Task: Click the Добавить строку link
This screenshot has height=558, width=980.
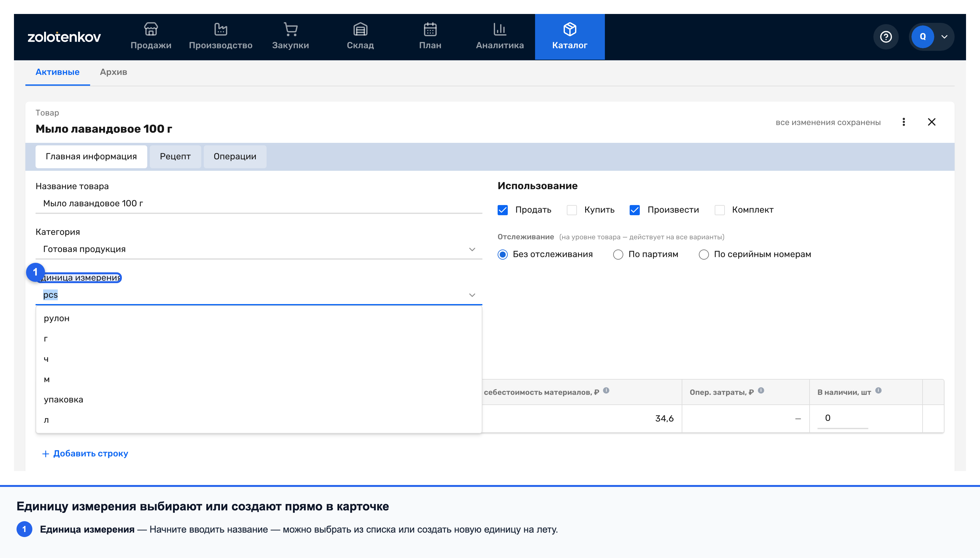Action: (85, 453)
